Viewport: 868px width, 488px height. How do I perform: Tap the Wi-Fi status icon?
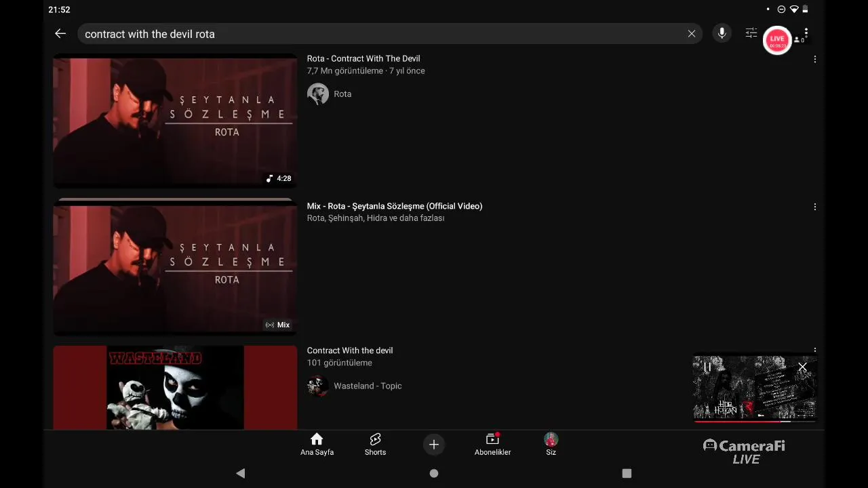[794, 9]
